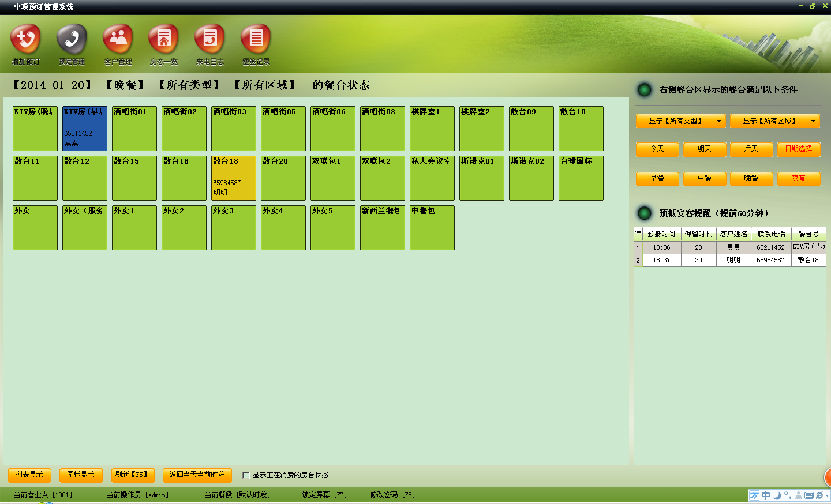The height and width of the screenshot is (504, 831).
Task: Click the 增加预订 add reservation icon
Action: pyautogui.click(x=25, y=40)
